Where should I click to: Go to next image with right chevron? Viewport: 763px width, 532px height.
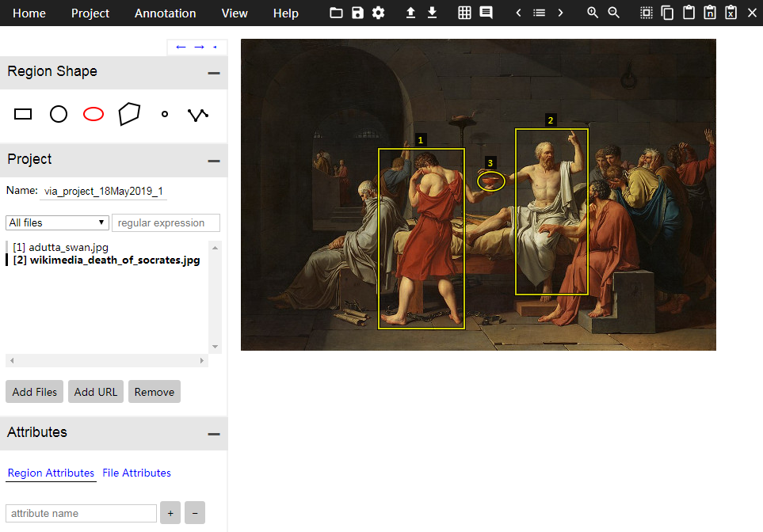561,13
